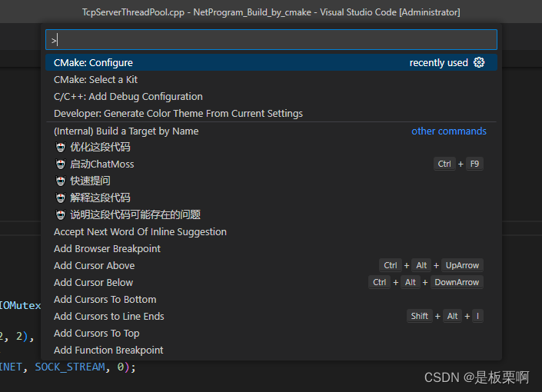This screenshot has width=542, height=392.
Task: Click SOCK_STREAM in the editor code
Action: click(69, 367)
